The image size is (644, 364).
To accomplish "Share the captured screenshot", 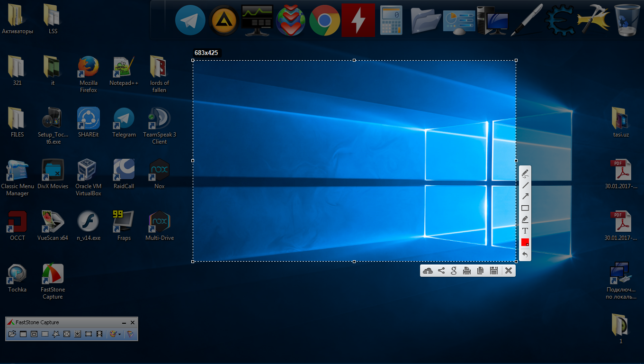I will coord(441,271).
